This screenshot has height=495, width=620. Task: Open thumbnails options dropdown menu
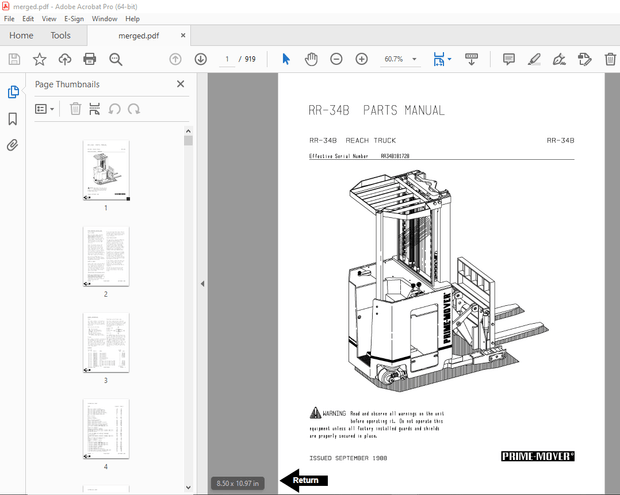point(44,109)
